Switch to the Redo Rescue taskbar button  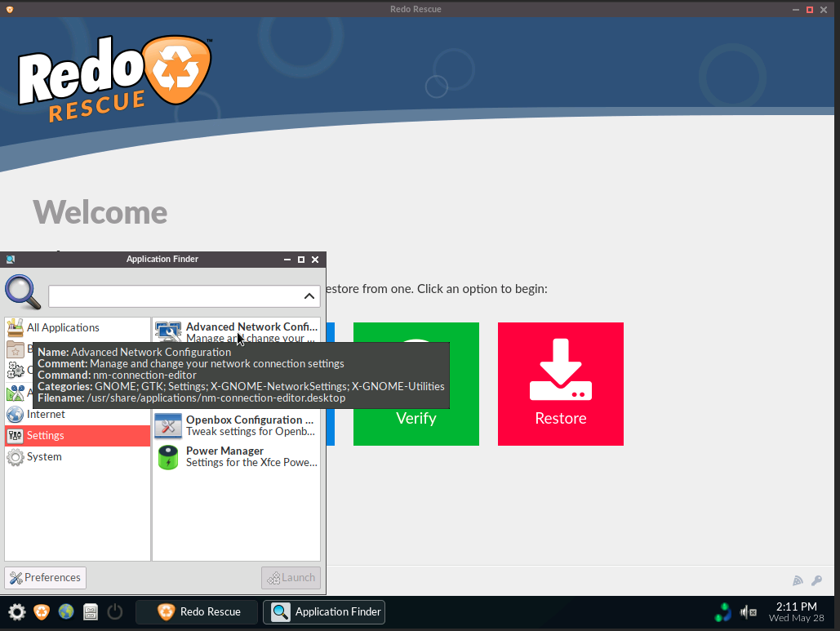197,611
